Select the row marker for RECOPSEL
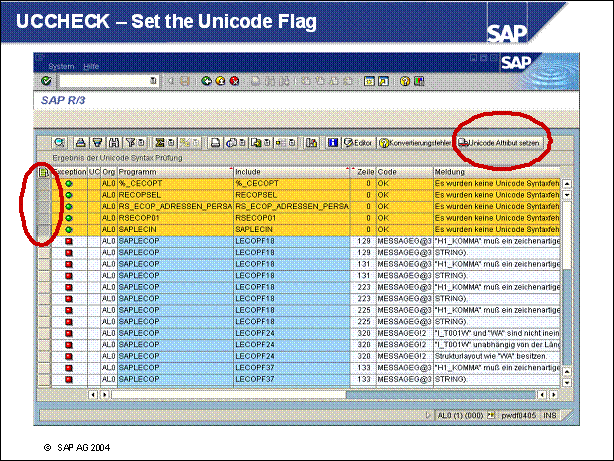This screenshot has height=461, width=614. click(45, 194)
